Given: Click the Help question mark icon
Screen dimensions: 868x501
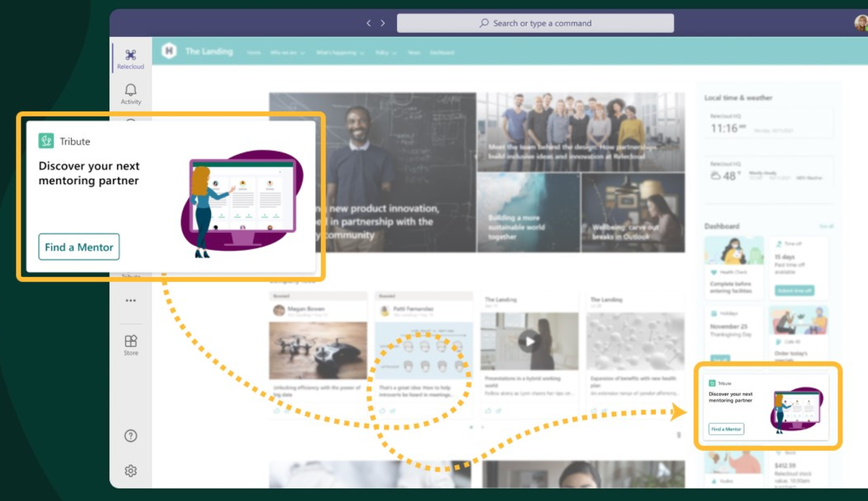Looking at the screenshot, I should point(131,435).
